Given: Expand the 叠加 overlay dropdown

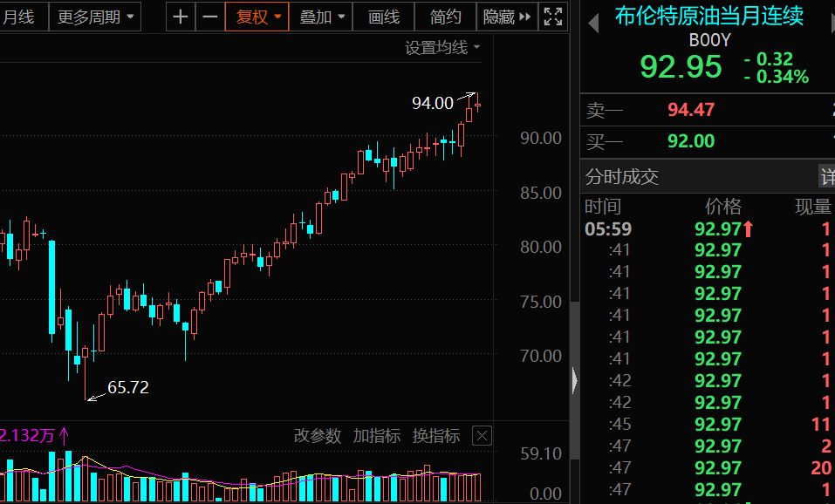Looking at the screenshot, I should 322,17.
